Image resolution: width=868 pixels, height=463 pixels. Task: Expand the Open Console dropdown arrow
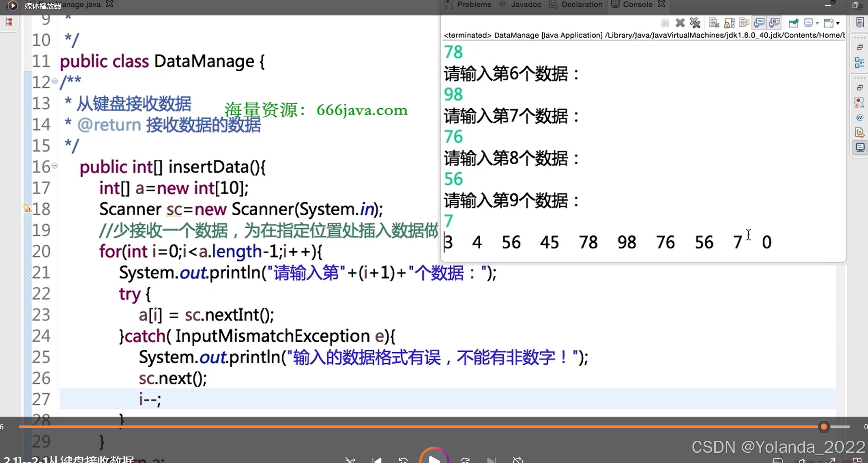coord(838,23)
